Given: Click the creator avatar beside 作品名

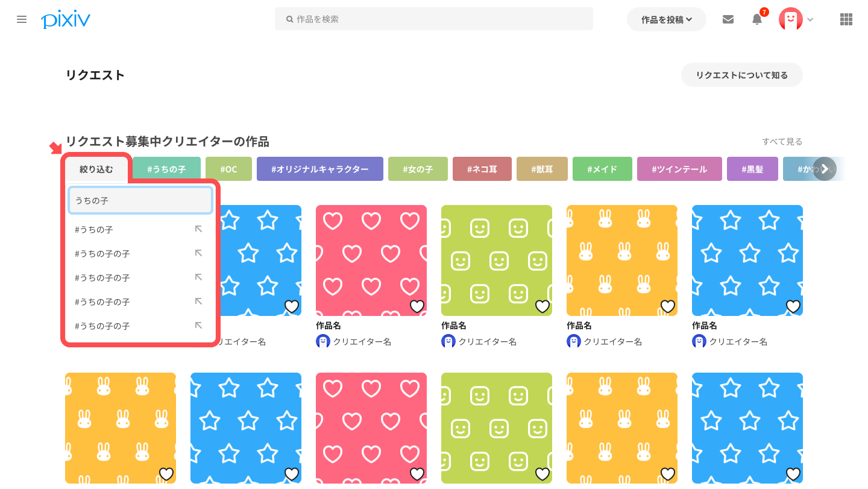Looking at the screenshot, I should 322,341.
